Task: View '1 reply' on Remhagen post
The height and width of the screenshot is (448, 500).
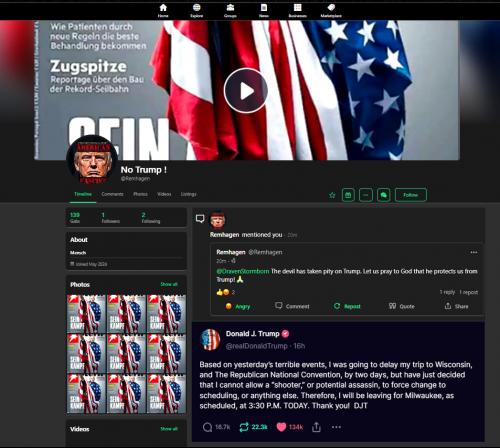Action: coord(447,292)
